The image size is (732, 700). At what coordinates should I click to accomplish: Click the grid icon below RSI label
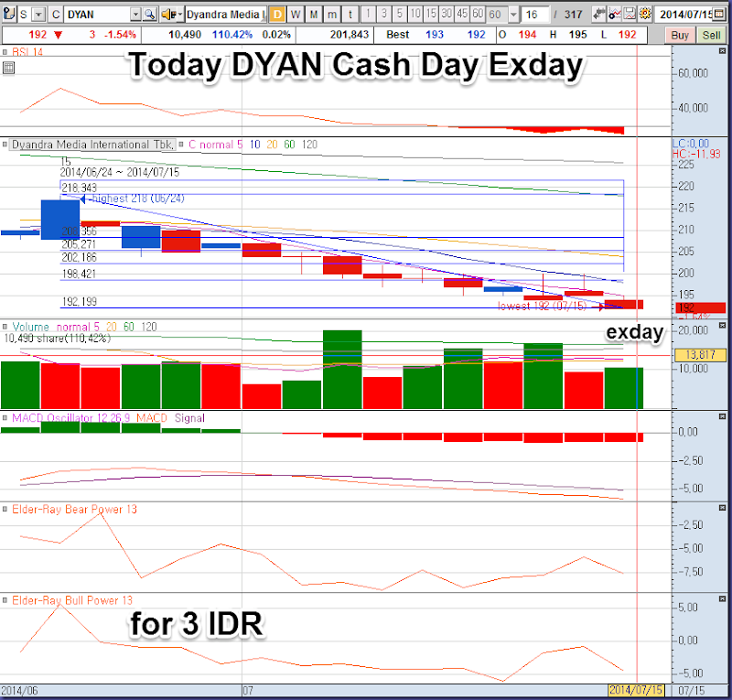[8, 68]
